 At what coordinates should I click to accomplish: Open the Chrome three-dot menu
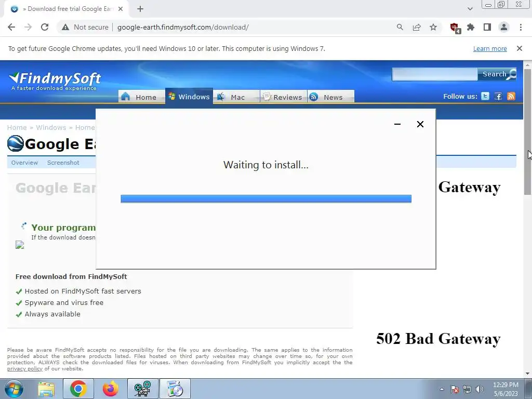point(521,27)
